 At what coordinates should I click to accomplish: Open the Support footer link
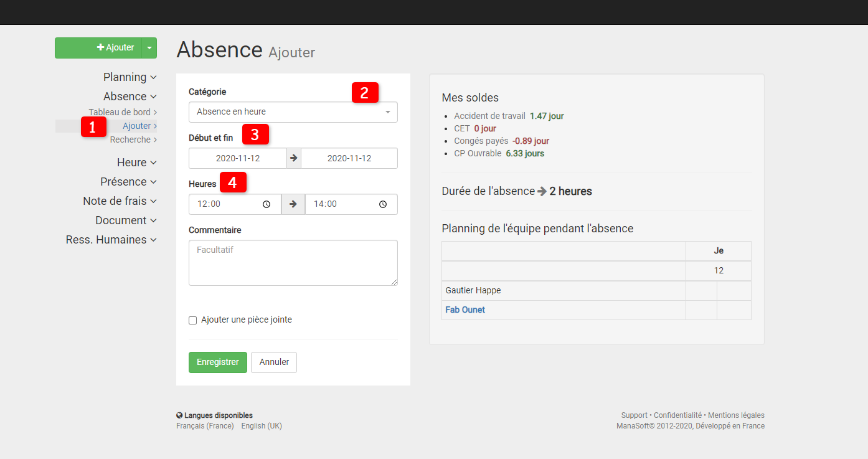(x=634, y=415)
